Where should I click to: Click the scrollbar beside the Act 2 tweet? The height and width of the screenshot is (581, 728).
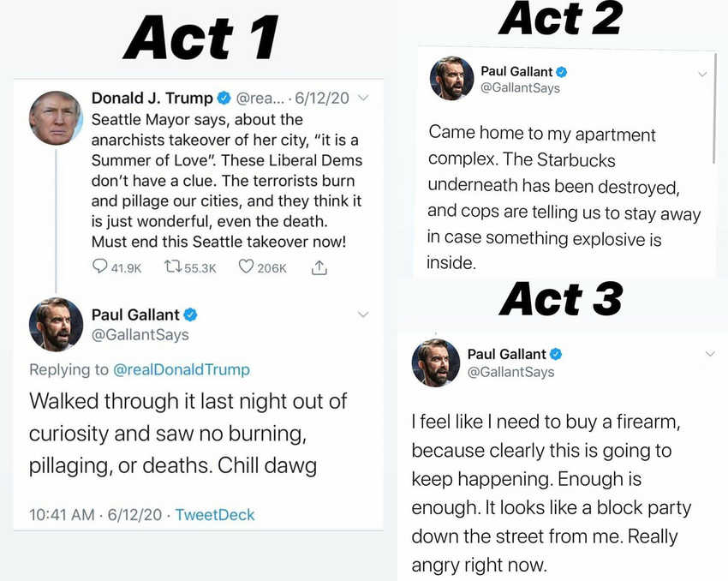[714, 107]
